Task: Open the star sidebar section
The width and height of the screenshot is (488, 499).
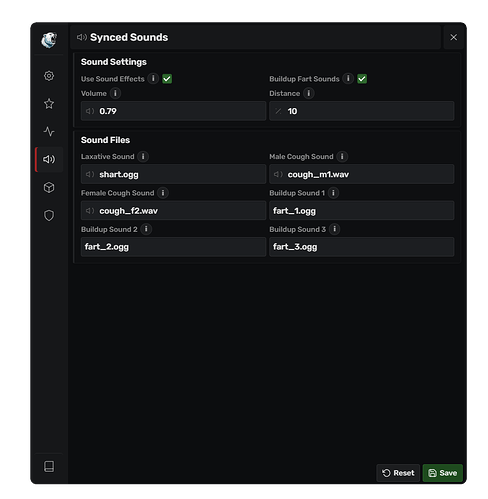Action: 49,104
